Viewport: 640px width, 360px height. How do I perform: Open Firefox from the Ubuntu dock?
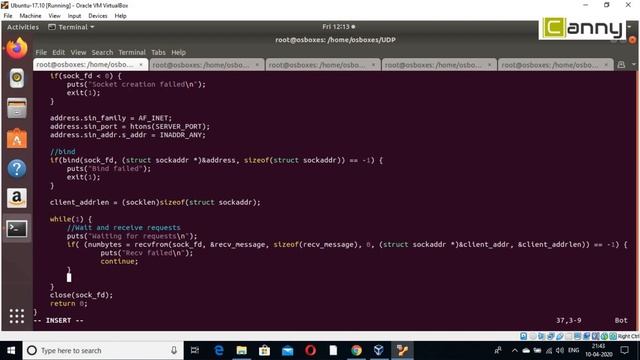[17, 48]
